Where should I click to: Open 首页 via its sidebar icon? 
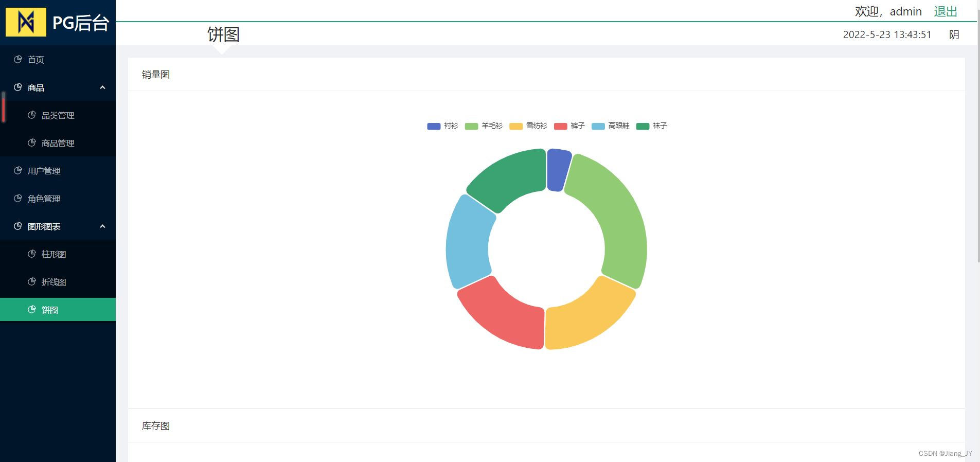(18, 59)
